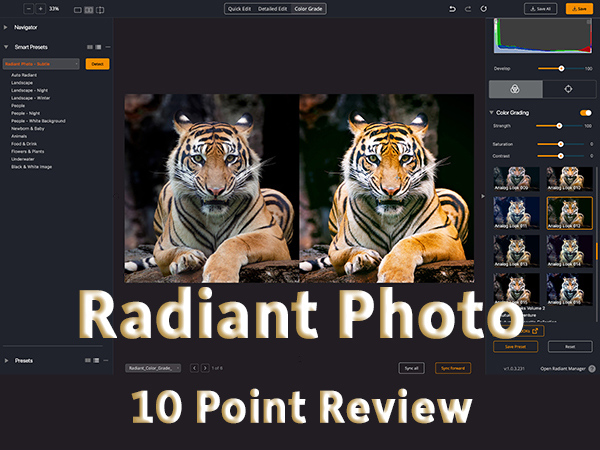Select the split slider compare view icon

click(x=100, y=10)
